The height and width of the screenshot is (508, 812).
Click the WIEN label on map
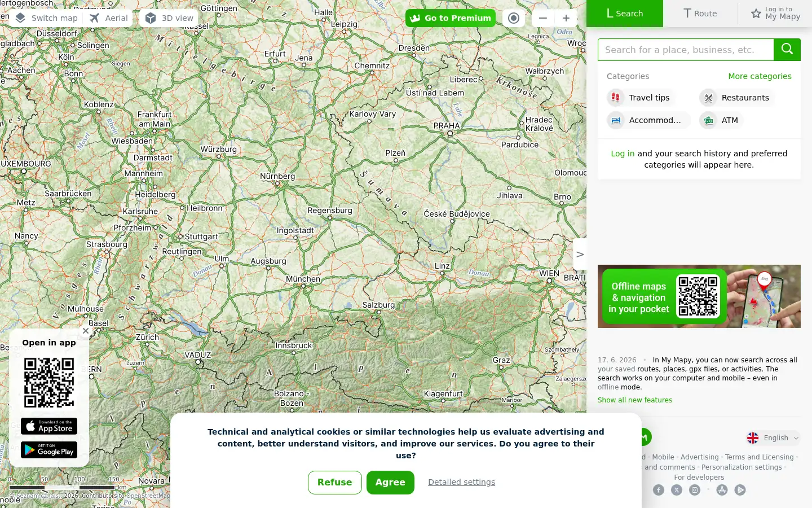pos(549,273)
